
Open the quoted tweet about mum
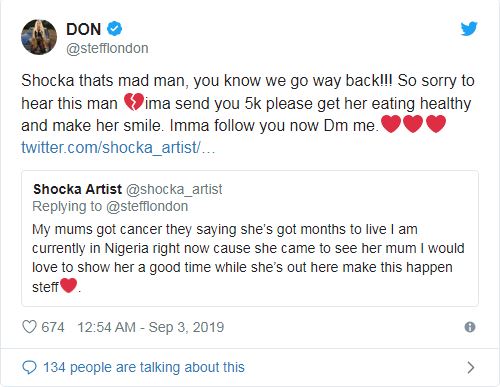coord(250,238)
